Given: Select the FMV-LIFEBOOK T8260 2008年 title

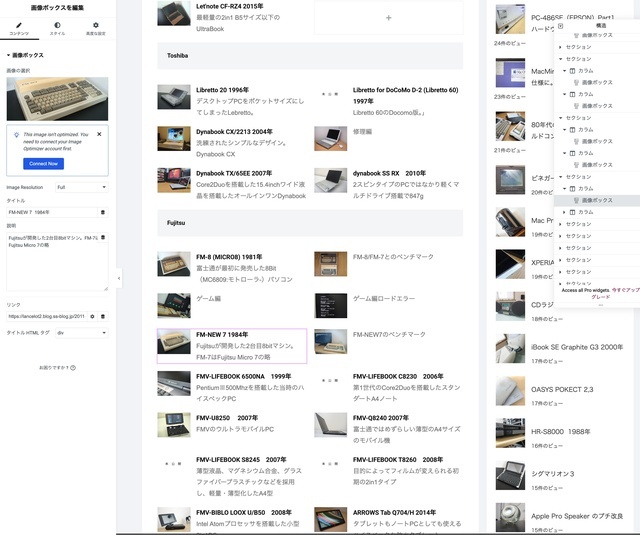Looking at the screenshot, I should point(398,460).
